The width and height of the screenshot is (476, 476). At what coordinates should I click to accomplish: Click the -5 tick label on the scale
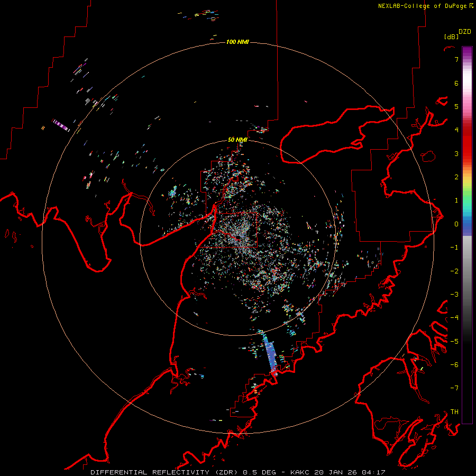point(454,342)
